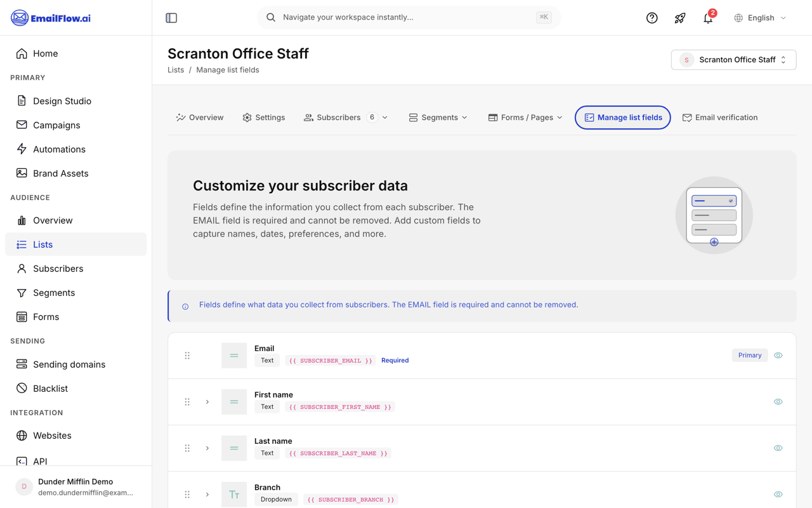The height and width of the screenshot is (508, 812).
Task: Click the Required label on Email row
Action: pos(395,361)
